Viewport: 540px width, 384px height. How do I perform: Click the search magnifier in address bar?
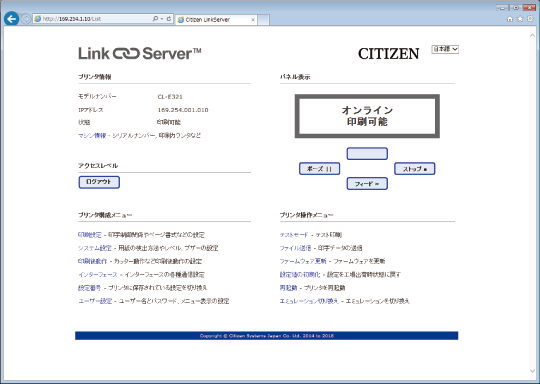[155, 19]
